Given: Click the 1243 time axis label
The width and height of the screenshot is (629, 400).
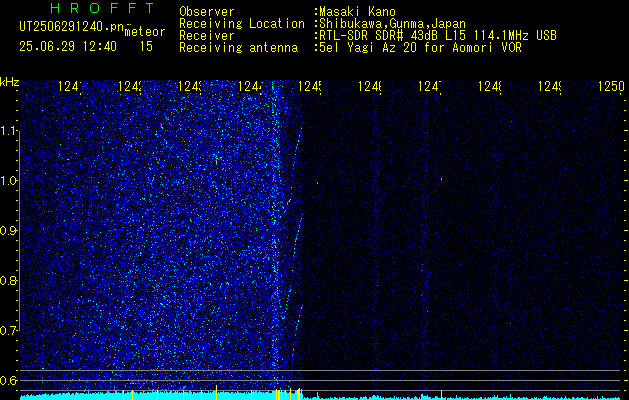Looking at the screenshot, I should (190, 86).
